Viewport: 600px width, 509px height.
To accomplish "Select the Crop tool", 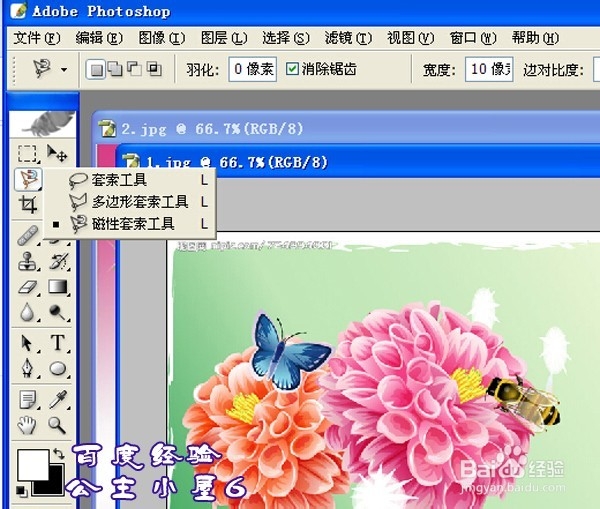I will click(28, 204).
